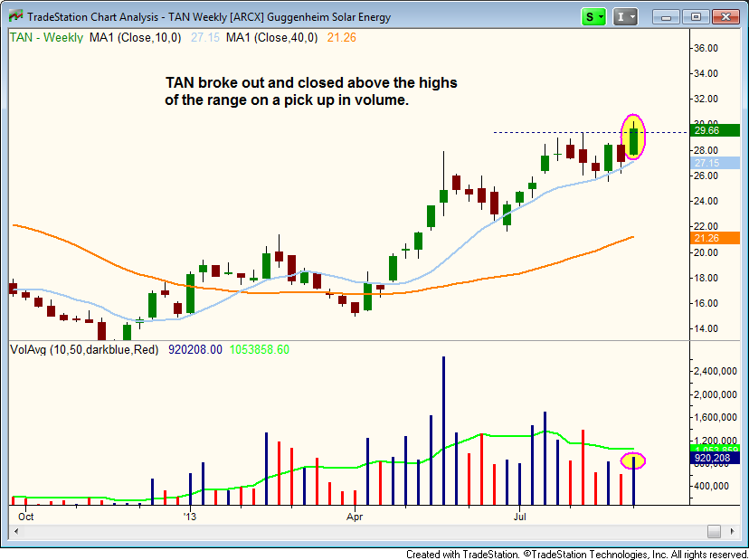Image resolution: width=749 pixels, height=560 pixels.
Task: Click the 2,400,000 volume axis label
Action: coord(716,371)
